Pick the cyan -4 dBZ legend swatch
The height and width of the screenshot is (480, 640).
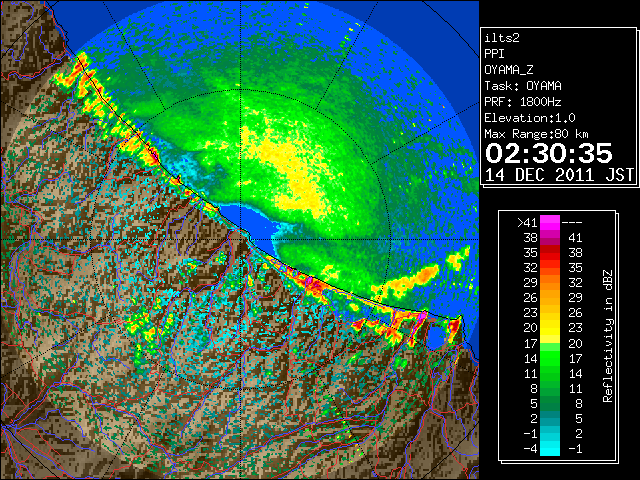click(x=550, y=449)
